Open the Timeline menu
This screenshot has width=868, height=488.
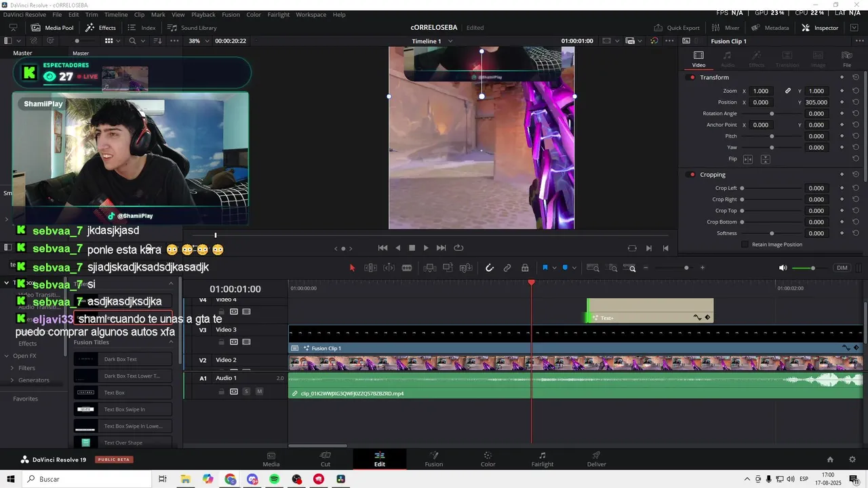(x=116, y=14)
